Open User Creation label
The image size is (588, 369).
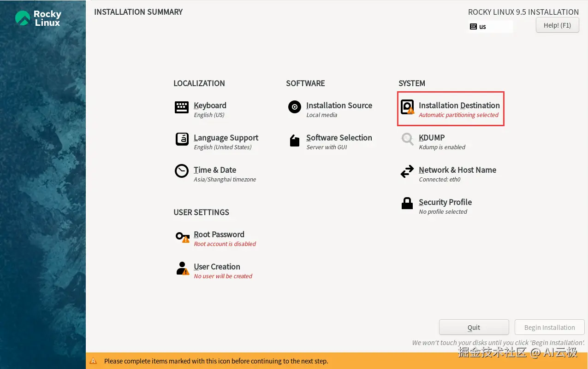217,267
